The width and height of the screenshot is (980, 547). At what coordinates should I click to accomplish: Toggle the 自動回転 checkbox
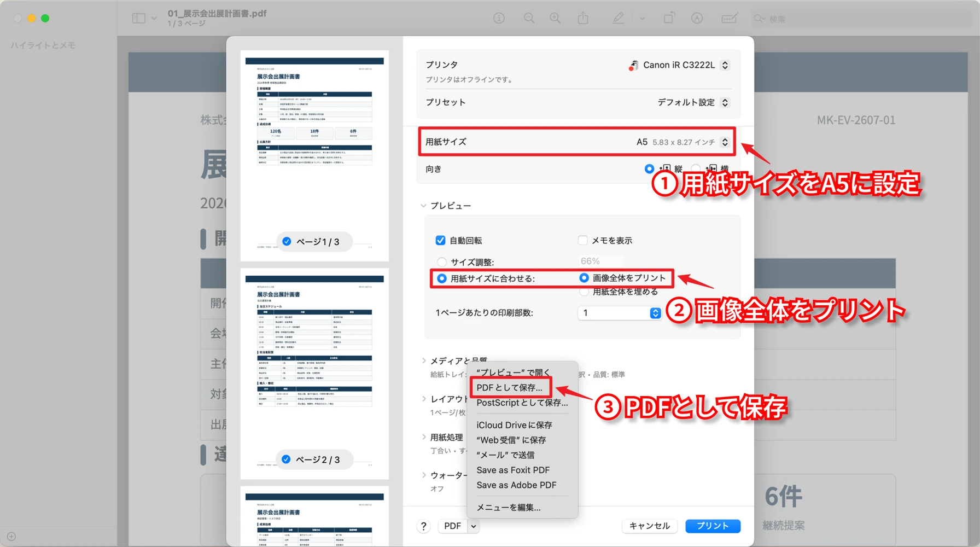point(440,240)
